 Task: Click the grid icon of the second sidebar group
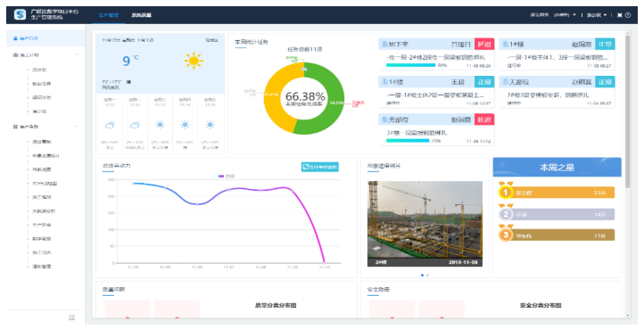pyautogui.click(x=15, y=127)
